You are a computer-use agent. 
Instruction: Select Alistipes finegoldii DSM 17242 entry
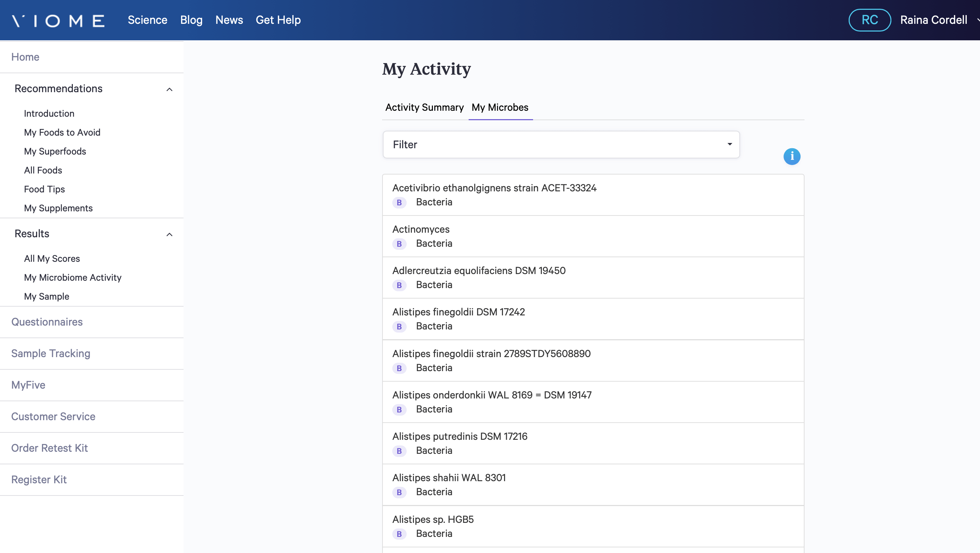592,319
